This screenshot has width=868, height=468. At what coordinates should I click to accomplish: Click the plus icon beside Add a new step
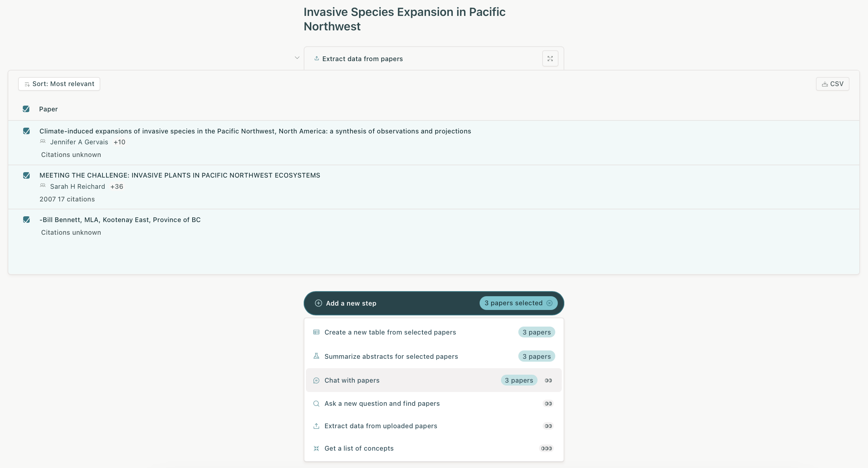pyautogui.click(x=318, y=303)
